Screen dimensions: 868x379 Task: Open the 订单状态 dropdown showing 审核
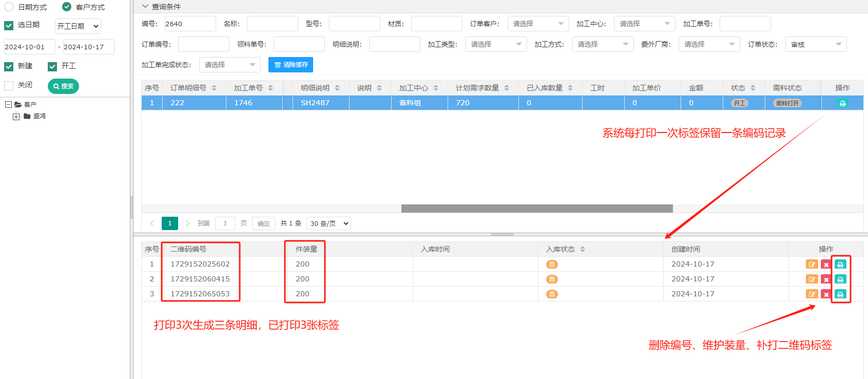(816, 45)
